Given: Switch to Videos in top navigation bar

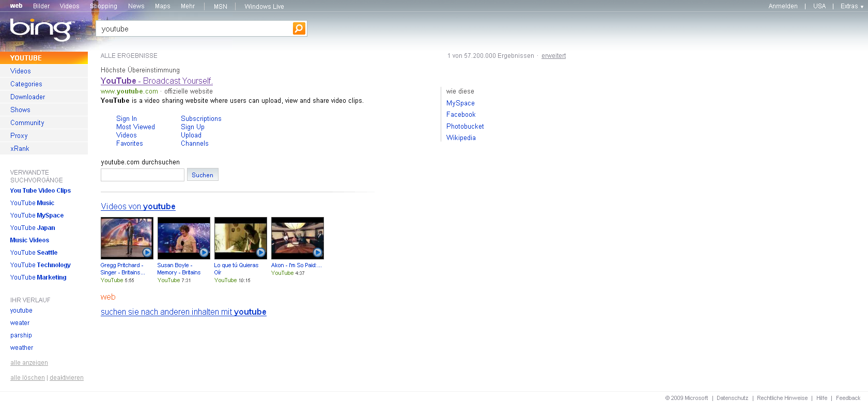Looking at the screenshot, I should point(70,6).
